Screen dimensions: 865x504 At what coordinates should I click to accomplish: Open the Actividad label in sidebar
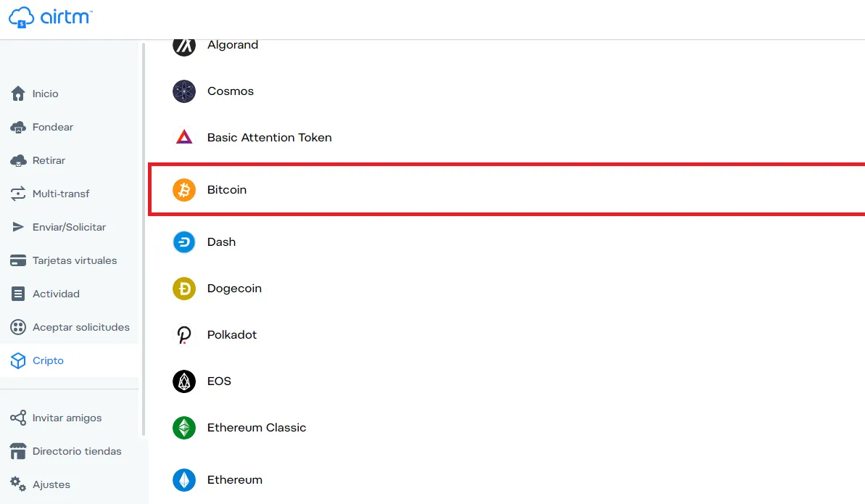[56, 294]
